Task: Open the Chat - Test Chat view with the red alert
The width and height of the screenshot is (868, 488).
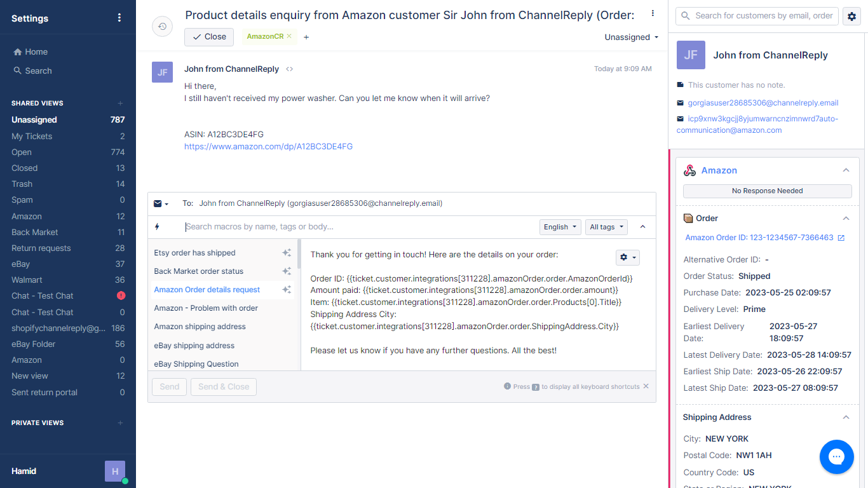Action: 68,295
